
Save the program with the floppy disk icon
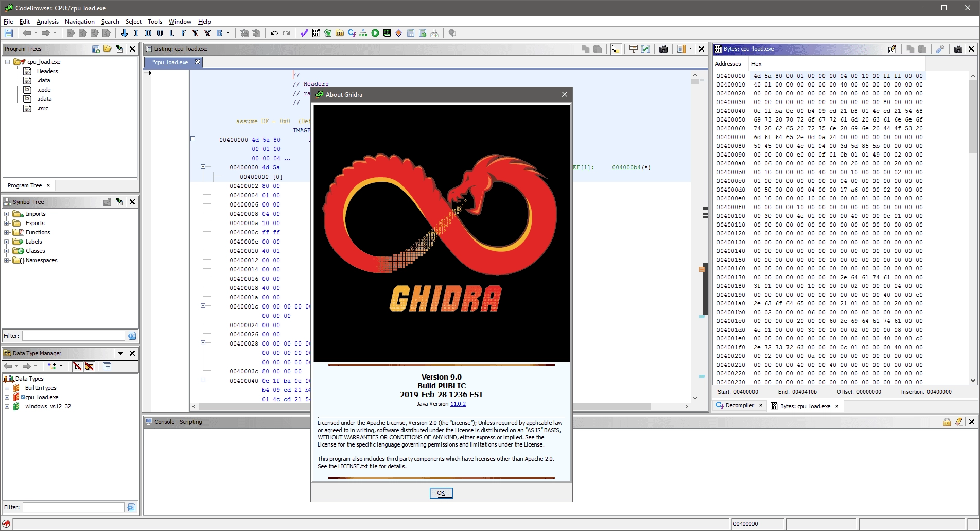[x=9, y=33]
